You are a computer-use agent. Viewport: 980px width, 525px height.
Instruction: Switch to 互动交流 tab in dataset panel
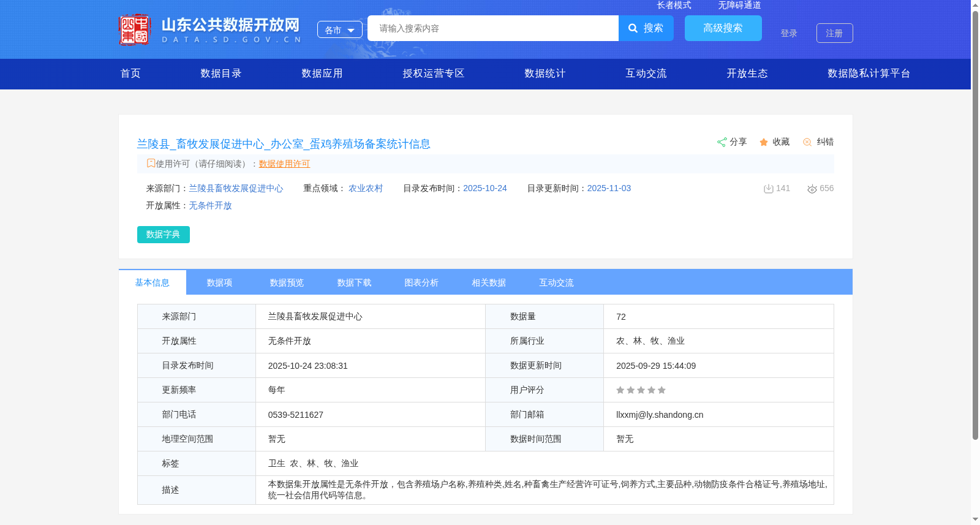[557, 282]
